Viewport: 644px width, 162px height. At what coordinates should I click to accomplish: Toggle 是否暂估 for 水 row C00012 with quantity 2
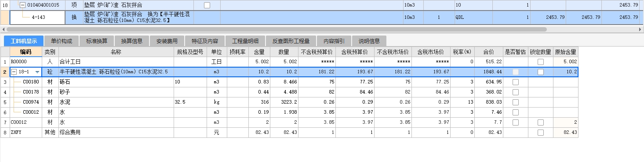[515, 122]
